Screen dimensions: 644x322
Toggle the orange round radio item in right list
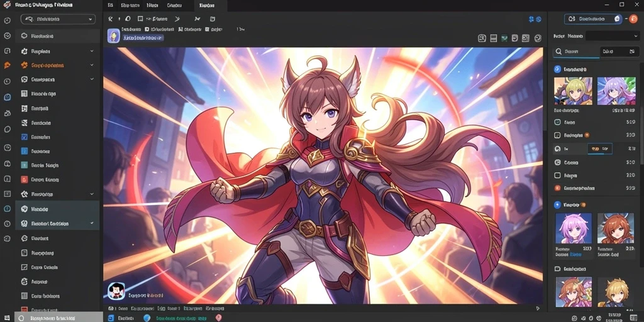click(557, 188)
